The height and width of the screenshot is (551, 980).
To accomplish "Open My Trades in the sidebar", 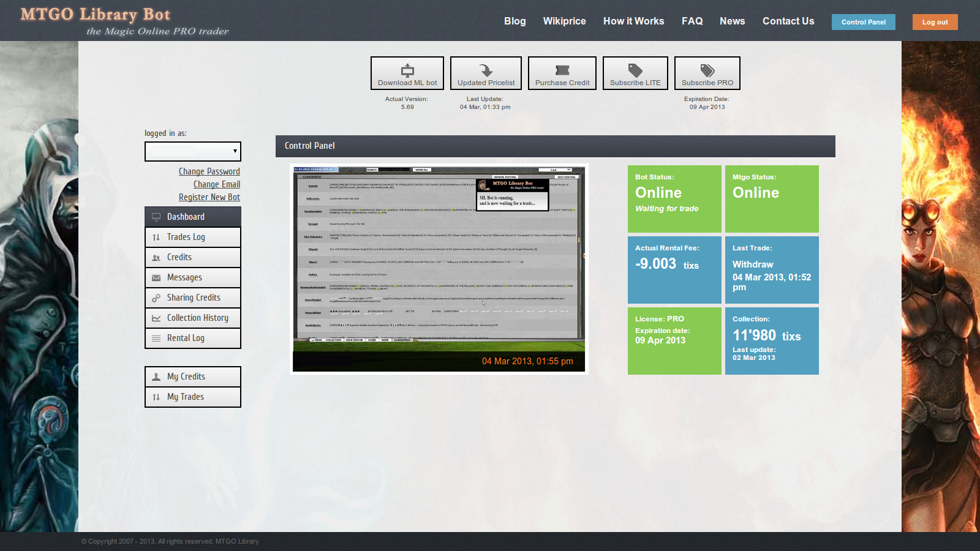I will (x=193, y=397).
